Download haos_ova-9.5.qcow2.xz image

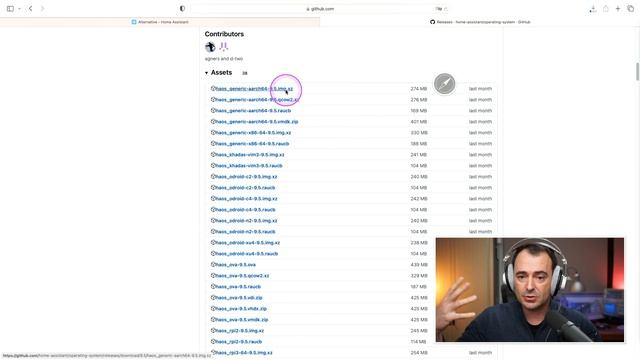(242, 276)
